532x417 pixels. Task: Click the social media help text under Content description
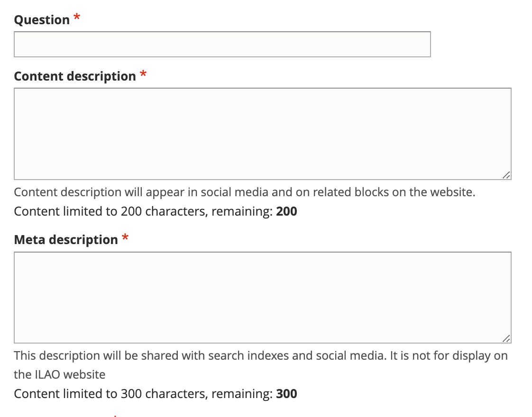245,192
